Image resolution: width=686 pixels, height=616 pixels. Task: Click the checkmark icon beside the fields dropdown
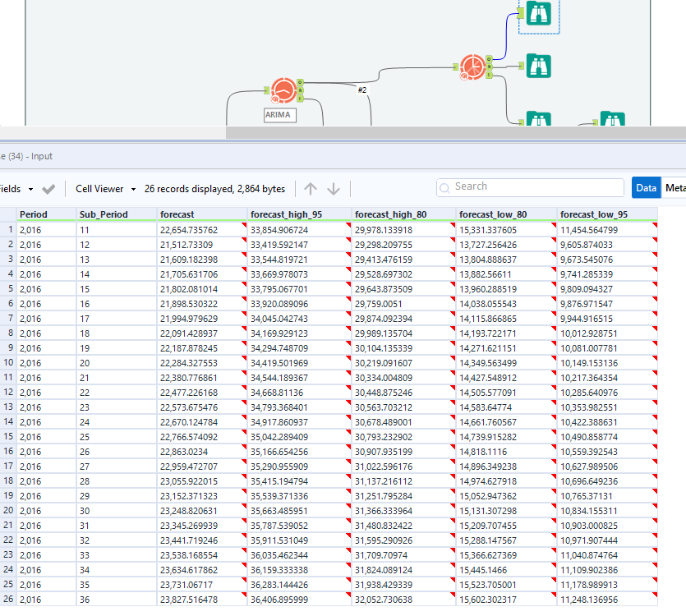tap(48, 188)
